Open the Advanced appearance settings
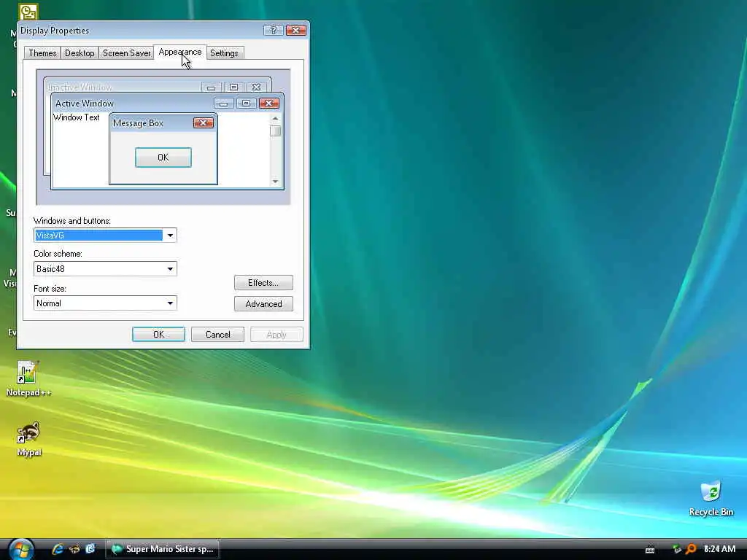Viewport: 747px width, 560px height. (263, 304)
